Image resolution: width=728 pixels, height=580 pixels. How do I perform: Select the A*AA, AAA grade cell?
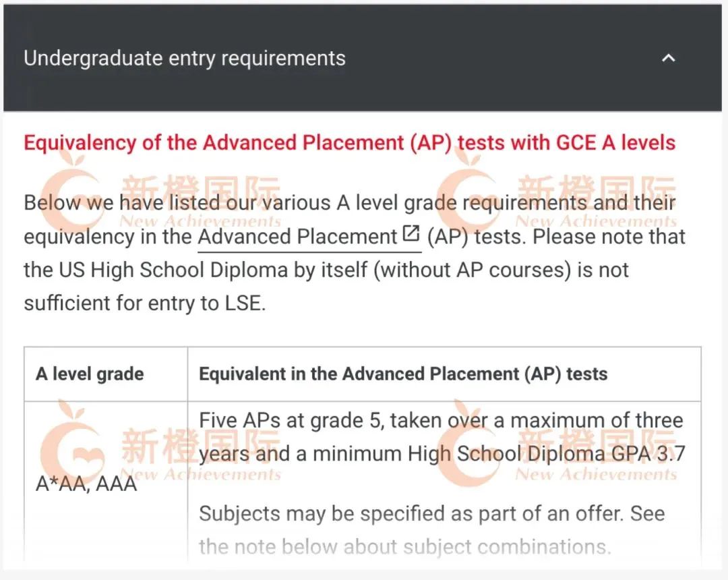point(86,484)
